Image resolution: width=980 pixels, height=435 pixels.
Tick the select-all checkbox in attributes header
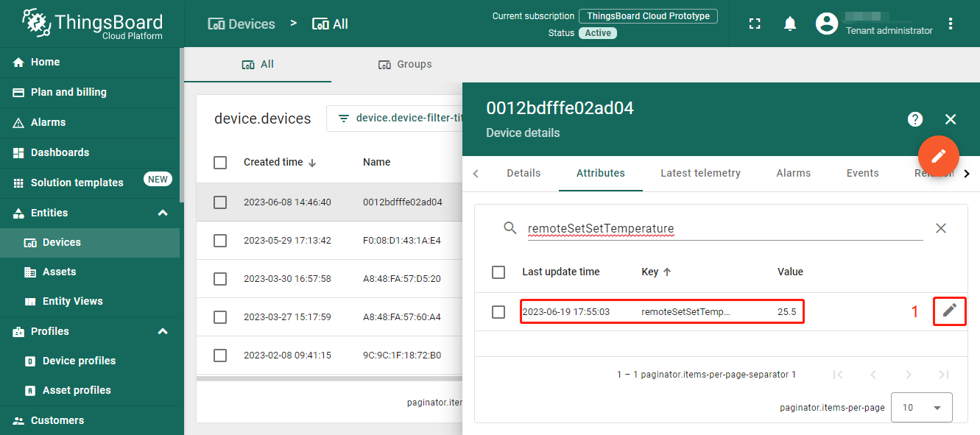498,272
